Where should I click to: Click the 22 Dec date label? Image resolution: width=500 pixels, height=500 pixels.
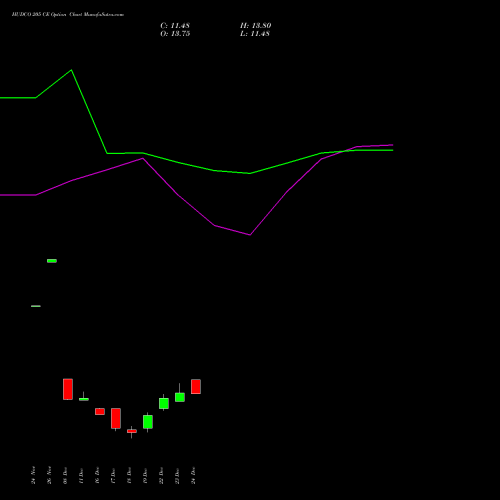coord(161,475)
